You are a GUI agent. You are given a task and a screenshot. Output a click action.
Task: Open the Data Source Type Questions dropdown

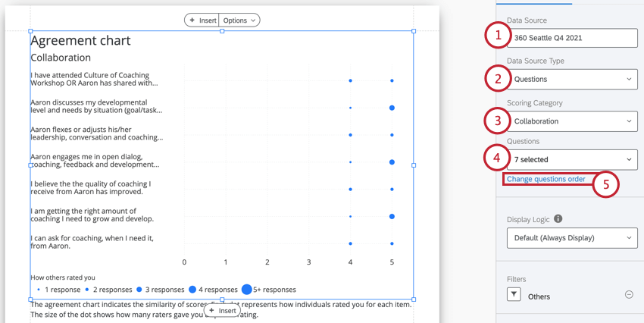[572, 80]
